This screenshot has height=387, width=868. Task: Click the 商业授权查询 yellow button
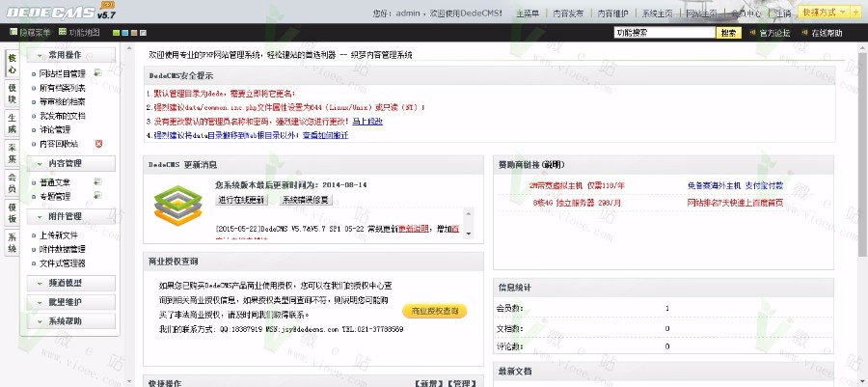pos(435,311)
